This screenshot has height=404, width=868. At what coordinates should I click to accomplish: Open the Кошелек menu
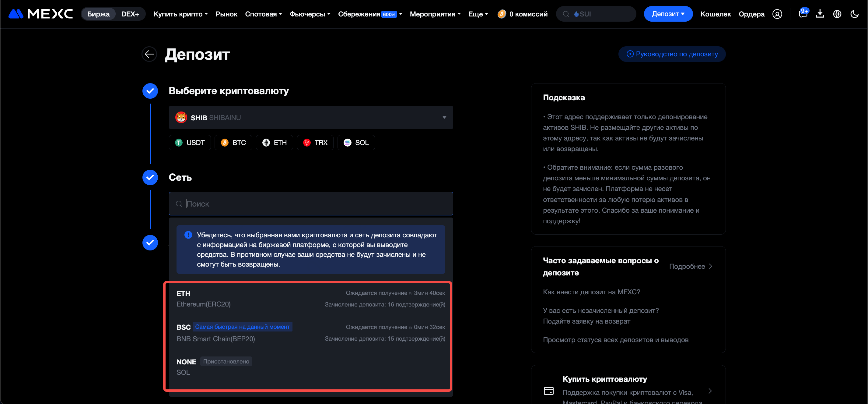click(x=716, y=14)
